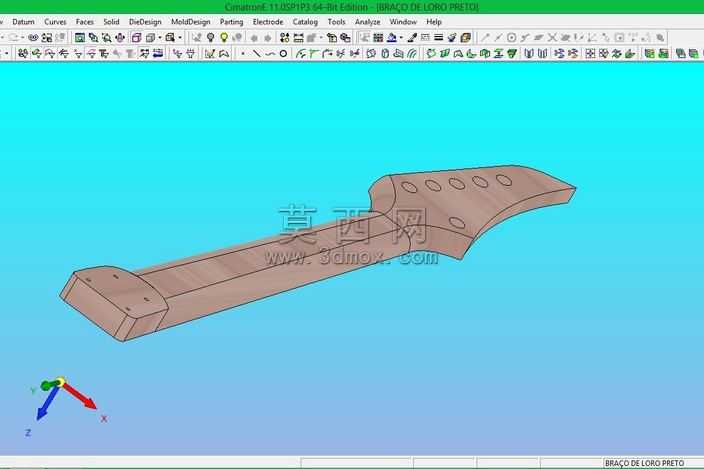This screenshot has height=469, width=704.
Task: Open the Tools menu
Action: click(x=336, y=22)
